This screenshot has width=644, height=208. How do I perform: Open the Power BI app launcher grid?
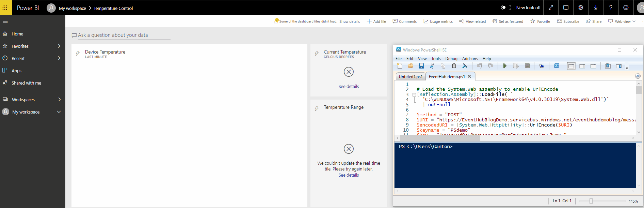(x=5, y=8)
